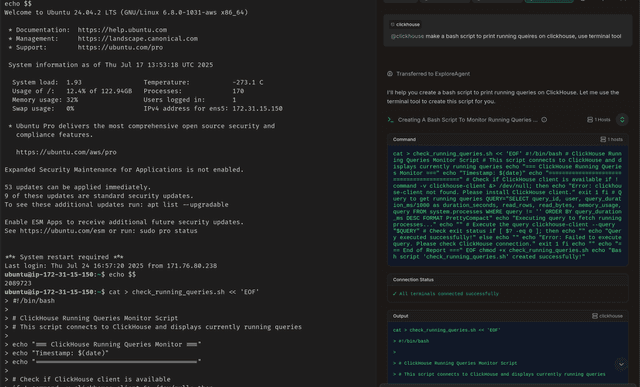Click the IPv4 address 172.31.15.150 value
The image size is (640, 387).
coord(257,109)
